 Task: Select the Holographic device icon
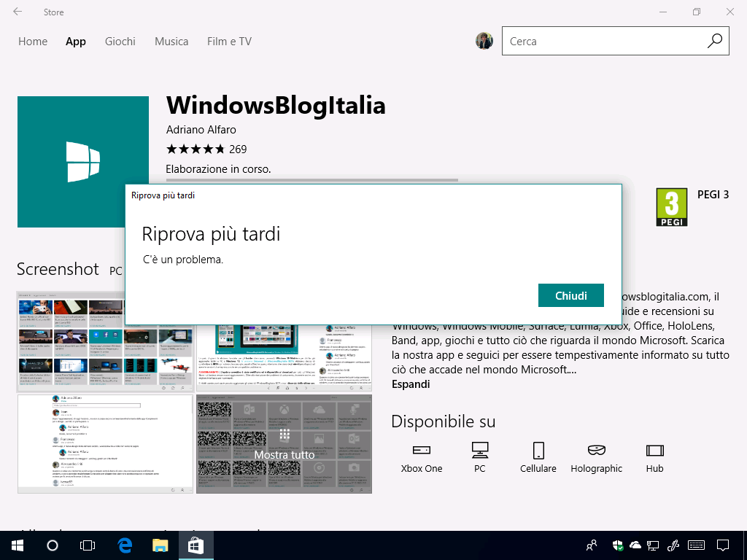click(597, 451)
